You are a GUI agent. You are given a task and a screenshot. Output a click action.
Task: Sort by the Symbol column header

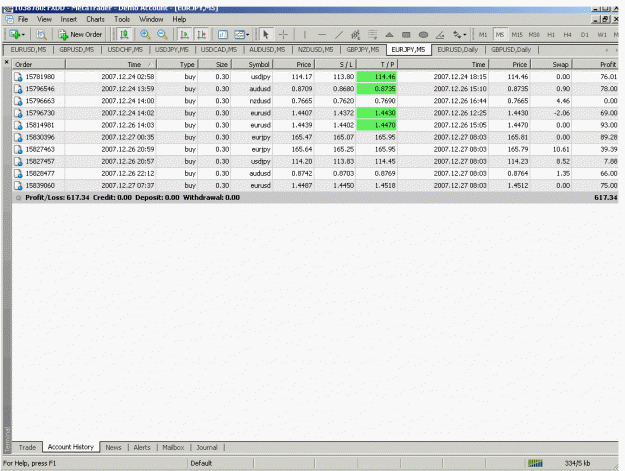coord(252,64)
